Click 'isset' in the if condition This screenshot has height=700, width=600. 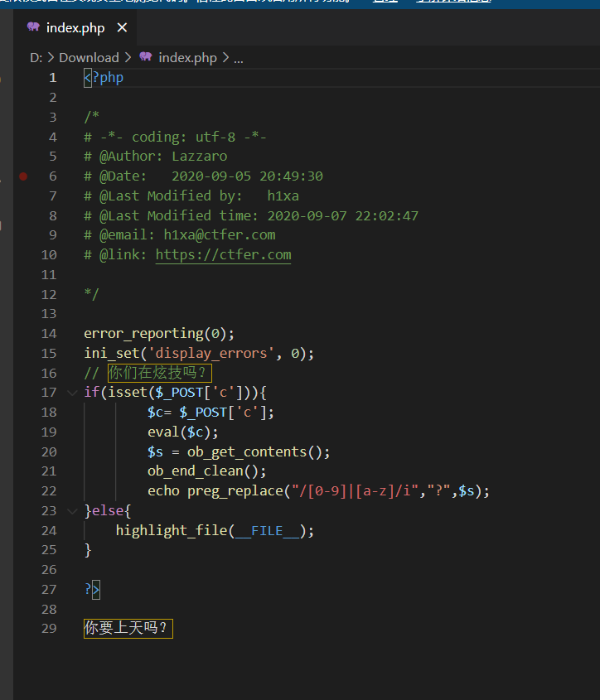click(x=128, y=393)
